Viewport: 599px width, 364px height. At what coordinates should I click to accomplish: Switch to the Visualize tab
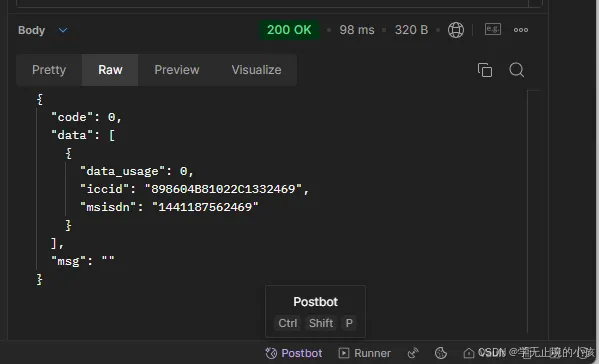(x=256, y=70)
